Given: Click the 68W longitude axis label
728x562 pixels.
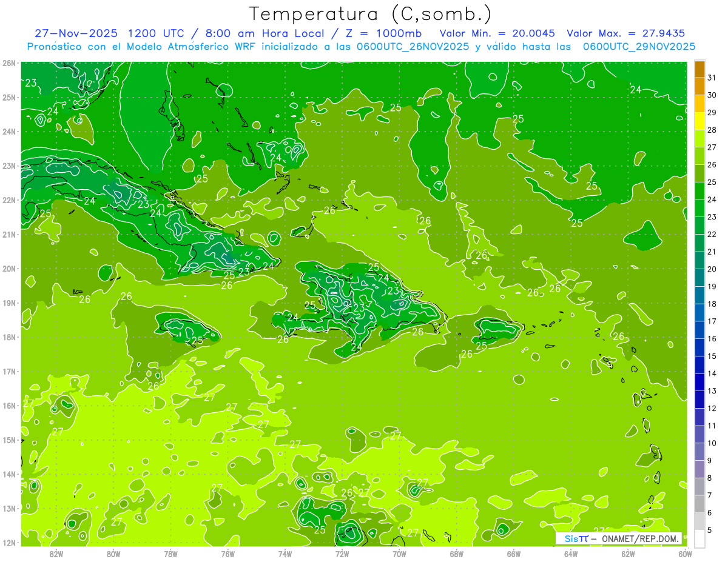Looking at the screenshot, I should pos(457,554).
